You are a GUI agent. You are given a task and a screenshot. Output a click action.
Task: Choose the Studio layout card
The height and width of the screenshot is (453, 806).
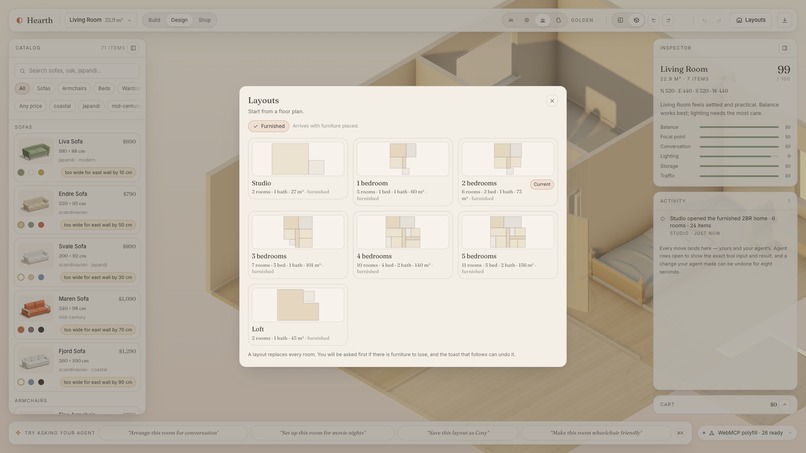click(298, 168)
